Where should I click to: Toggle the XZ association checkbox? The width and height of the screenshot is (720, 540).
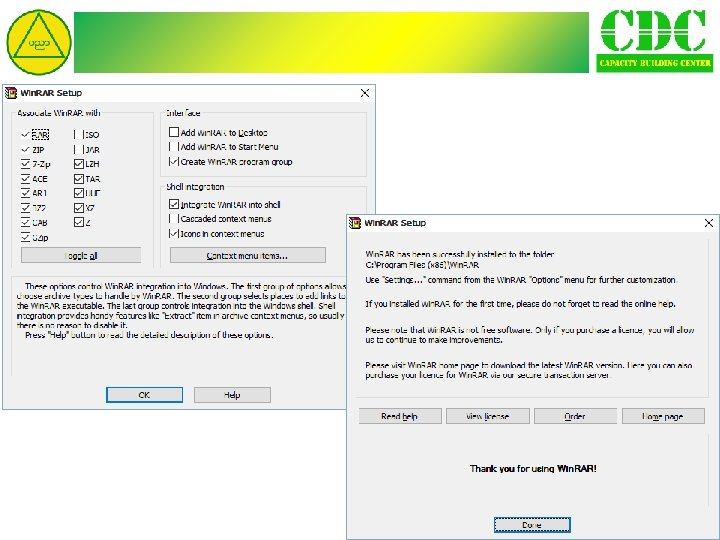click(x=79, y=208)
